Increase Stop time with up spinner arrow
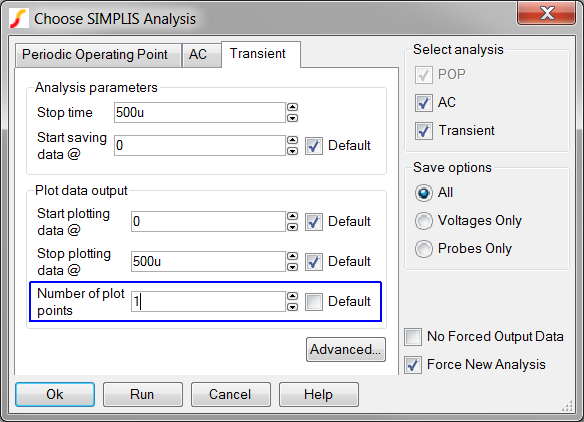This screenshot has height=422, width=584. (x=293, y=107)
